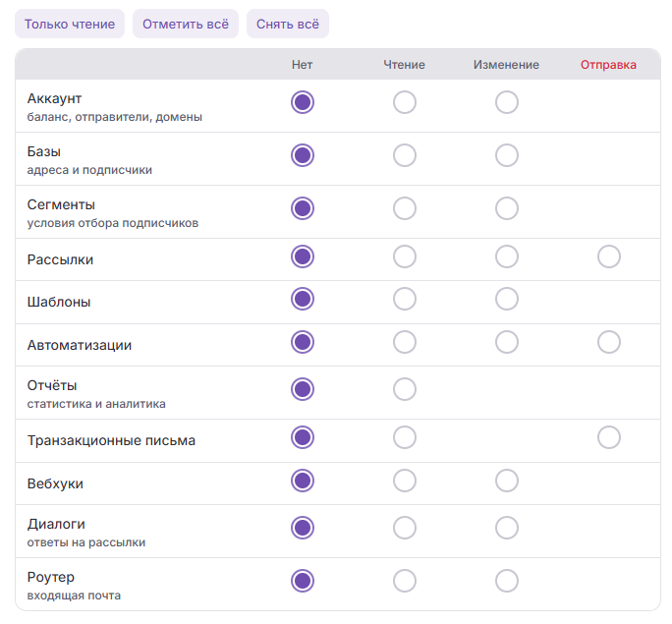Select Чтение for Рассылки
The image size is (672, 624).
click(x=405, y=256)
